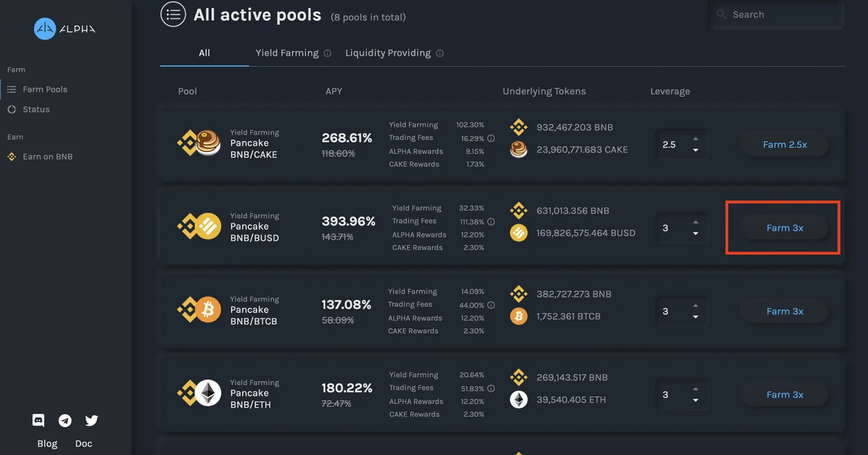Open the Telegram icon link
868x455 pixels.
(x=65, y=420)
